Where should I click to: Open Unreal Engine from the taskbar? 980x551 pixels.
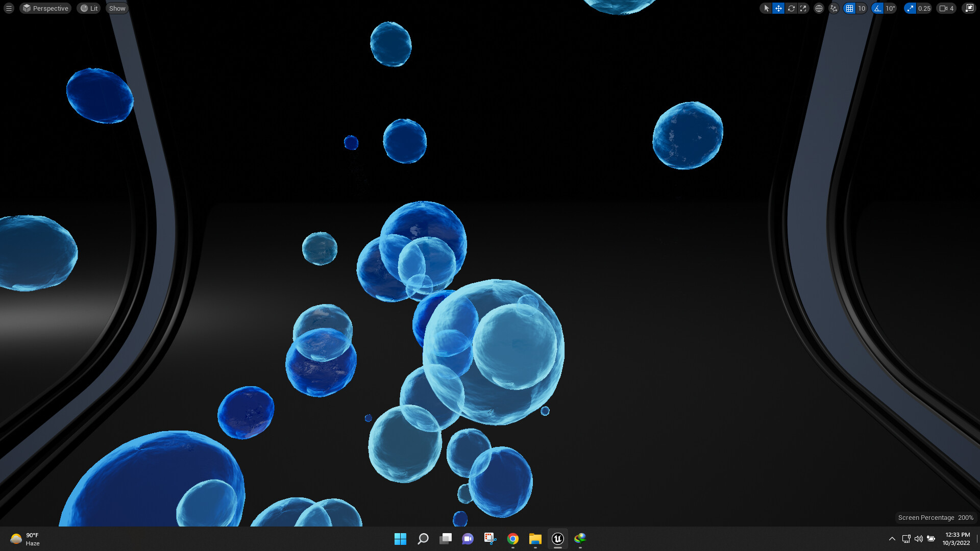coord(557,539)
